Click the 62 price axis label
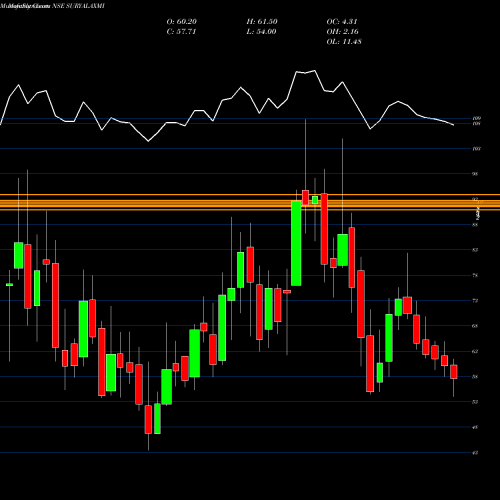This screenshot has width=500, height=500. (x=476, y=351)
